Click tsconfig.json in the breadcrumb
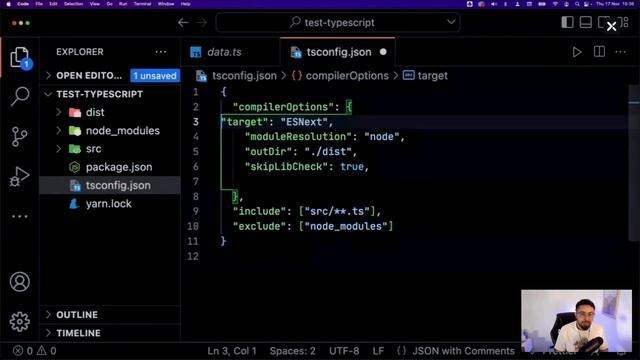Viewport: 640px width, 360px height. 244,76
